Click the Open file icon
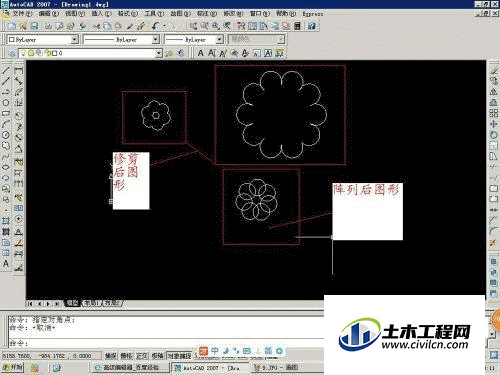Image resolution: width=500 pixels, height=375 pixels. pyautogui.click(x=23, y=26)
